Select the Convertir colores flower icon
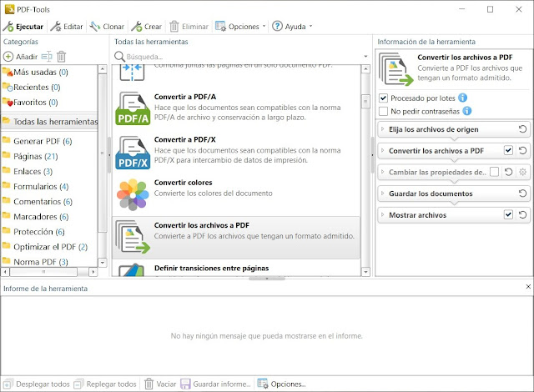The image size is (534, 392). point(133,194)
